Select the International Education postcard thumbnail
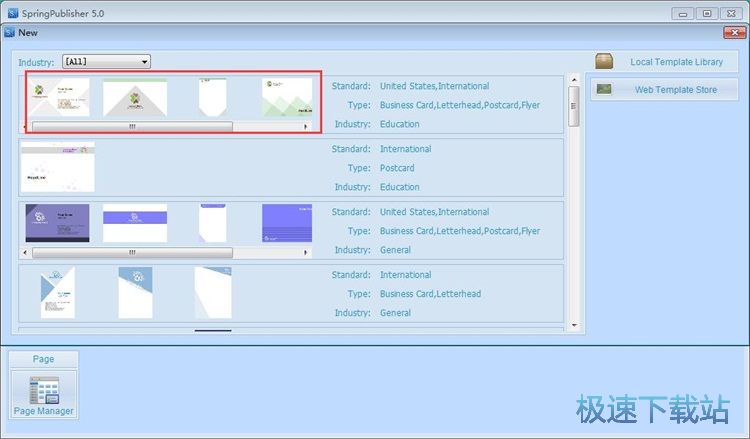 (58, 167)
